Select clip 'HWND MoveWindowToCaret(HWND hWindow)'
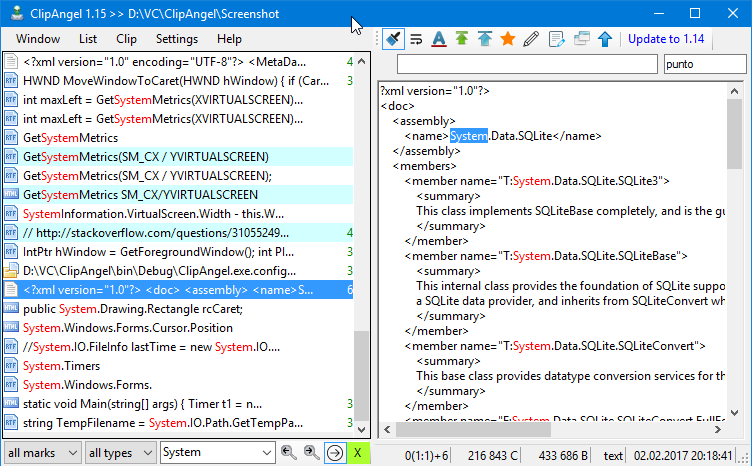752x466 pixels. (178, 81)
